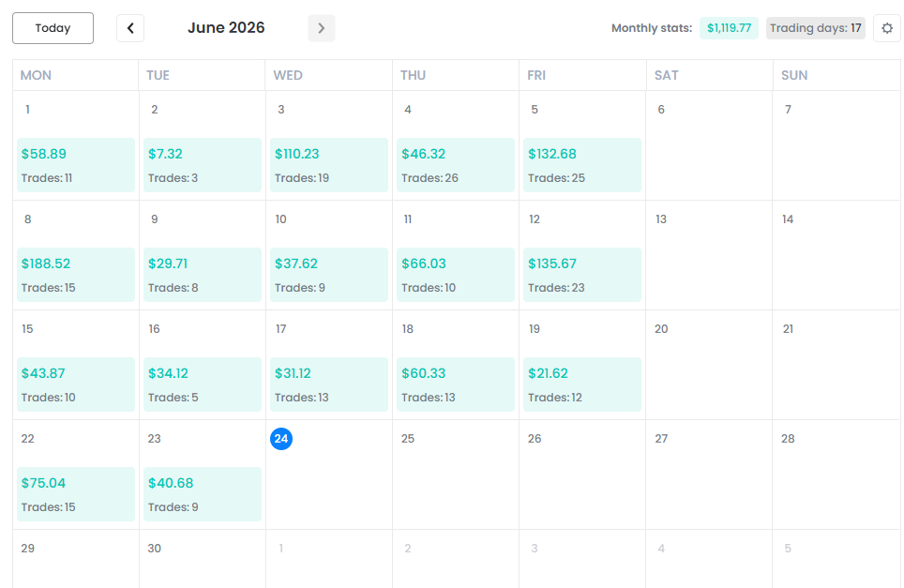Image resolution: width=904 pixels, height=588 pixels.
Task: Click the Trades: 26 label
Action: click(430, 178)
